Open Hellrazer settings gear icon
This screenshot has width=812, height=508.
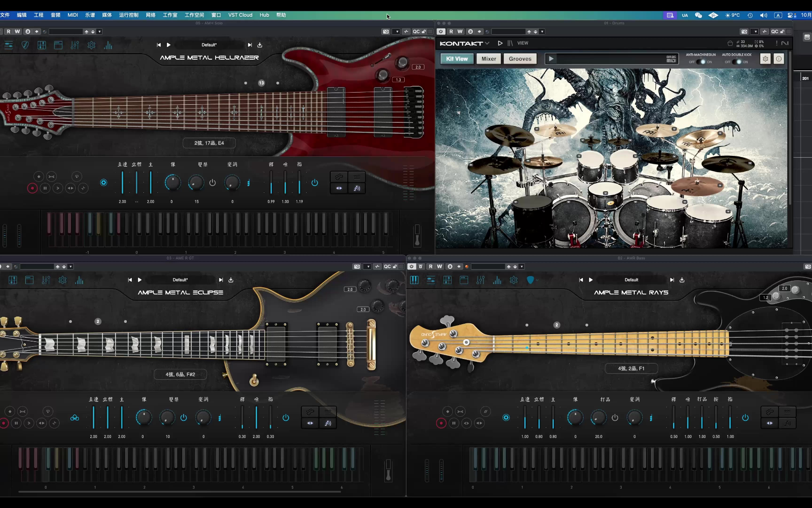point(92,45)
